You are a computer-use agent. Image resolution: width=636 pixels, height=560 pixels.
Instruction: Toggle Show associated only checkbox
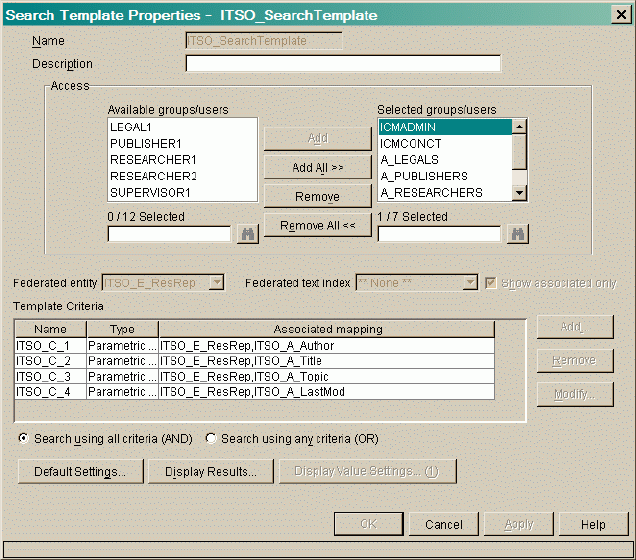click(x=492, y=283)
